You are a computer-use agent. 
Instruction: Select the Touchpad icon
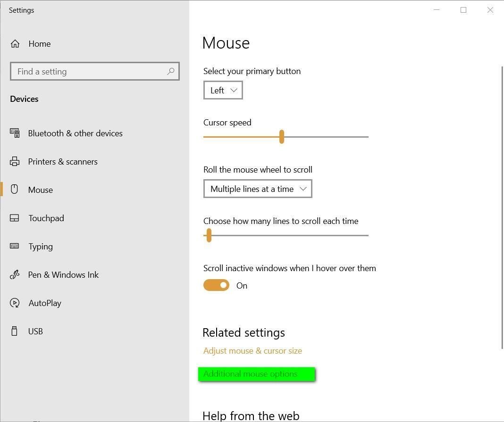coord(15,218)
